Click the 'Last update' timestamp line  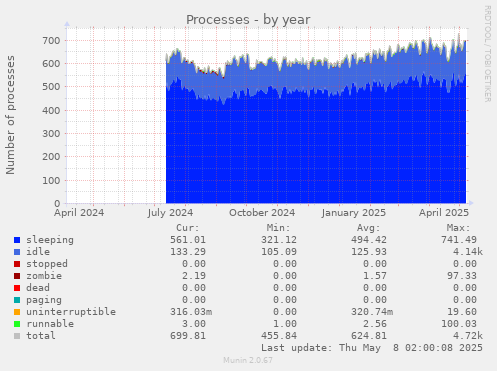[372, 348]
